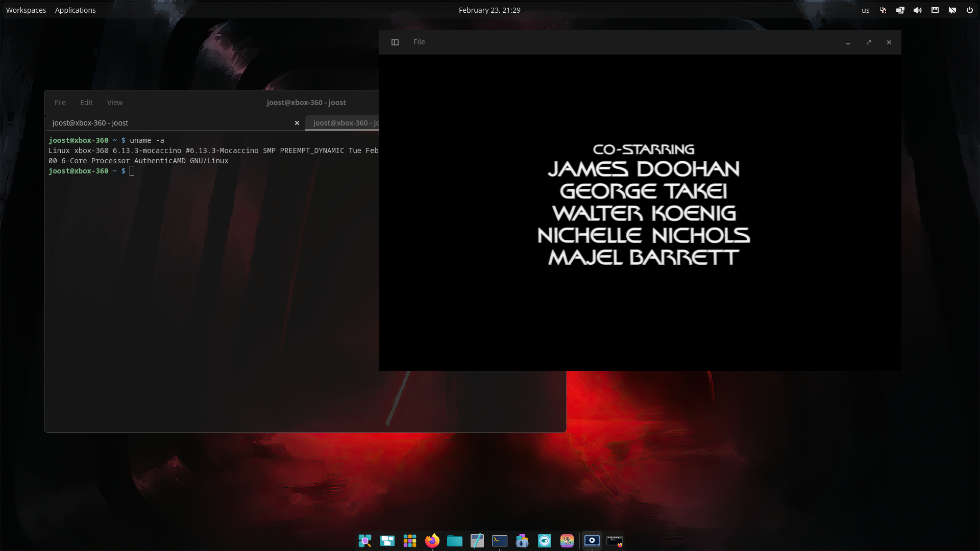Open the settings toggle icon in dock
This screenshot has height=551, width=980.
pyautogui.click(x=545, y=541)
